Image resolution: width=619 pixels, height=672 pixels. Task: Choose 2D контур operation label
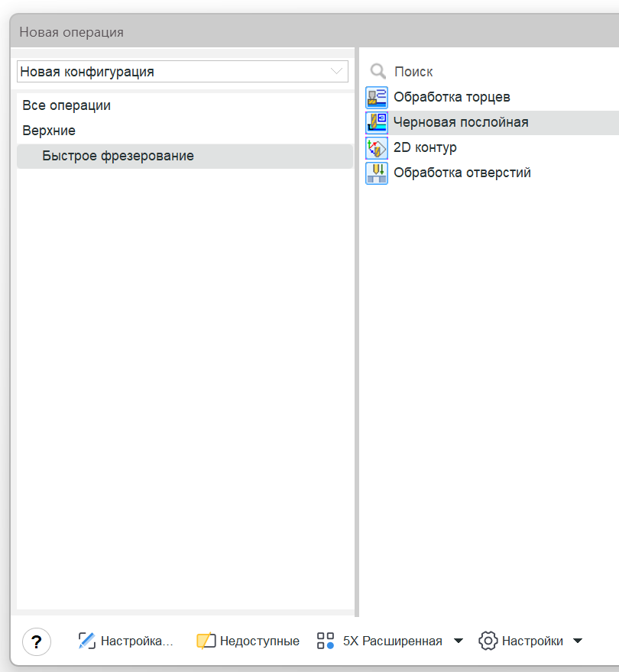pyautogui.click(x=425, y=147)
